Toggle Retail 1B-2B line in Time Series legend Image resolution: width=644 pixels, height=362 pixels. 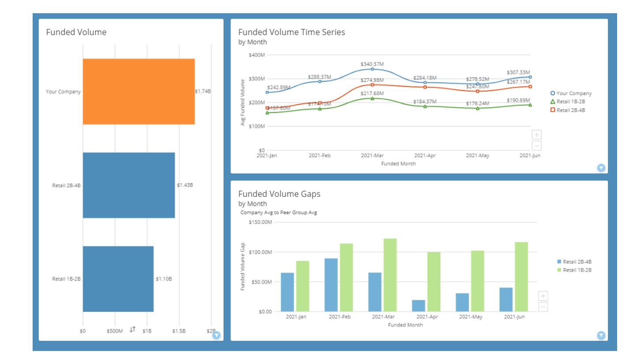point(568,102)
